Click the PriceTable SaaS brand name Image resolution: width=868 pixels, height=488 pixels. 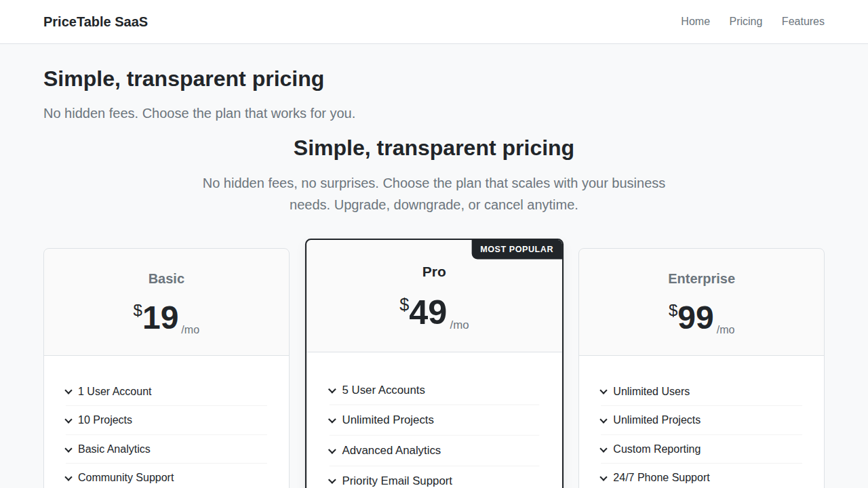95,22
